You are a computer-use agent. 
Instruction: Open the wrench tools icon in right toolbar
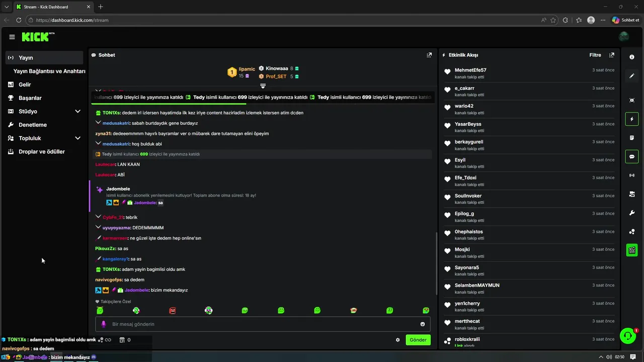click(632, 213)
